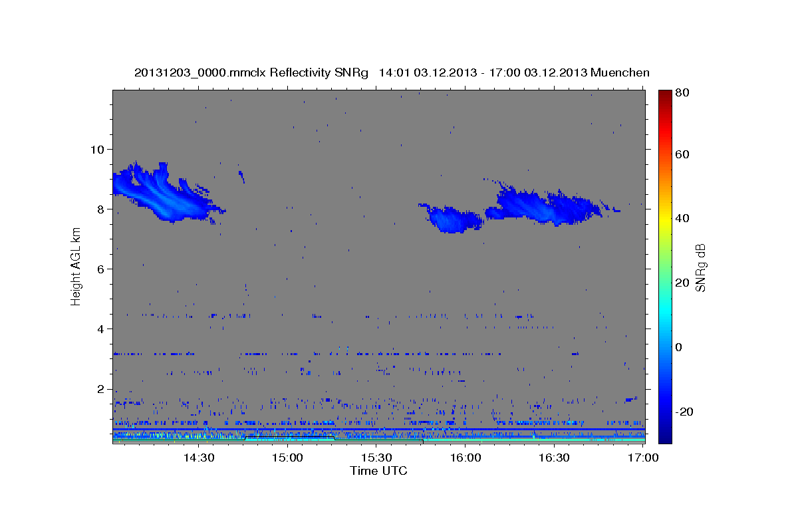The height and width of the screenshot is (532, 798).
Task: Click the dark blue bottom of colorbar
Action: (x=665, y=436)
